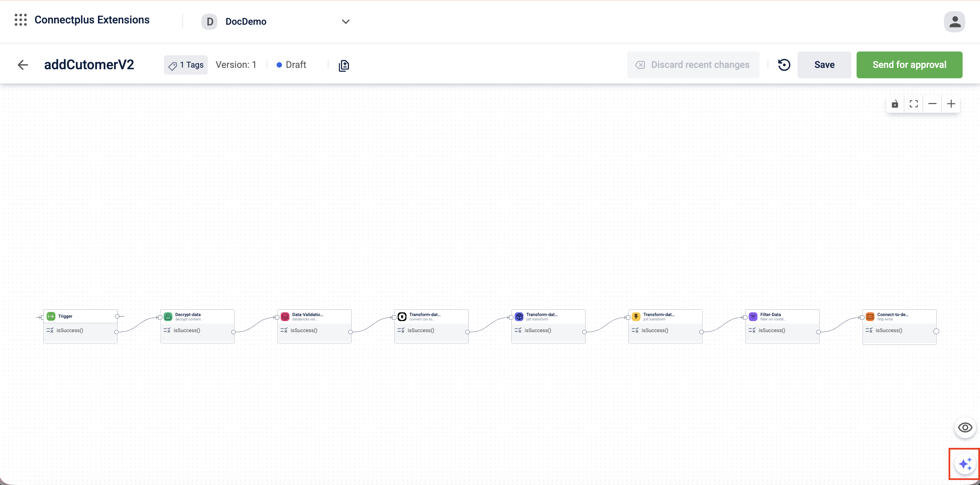Open the 1 Tags label
The width and height of the screenshot is (980, 485).
pos(186,65)
